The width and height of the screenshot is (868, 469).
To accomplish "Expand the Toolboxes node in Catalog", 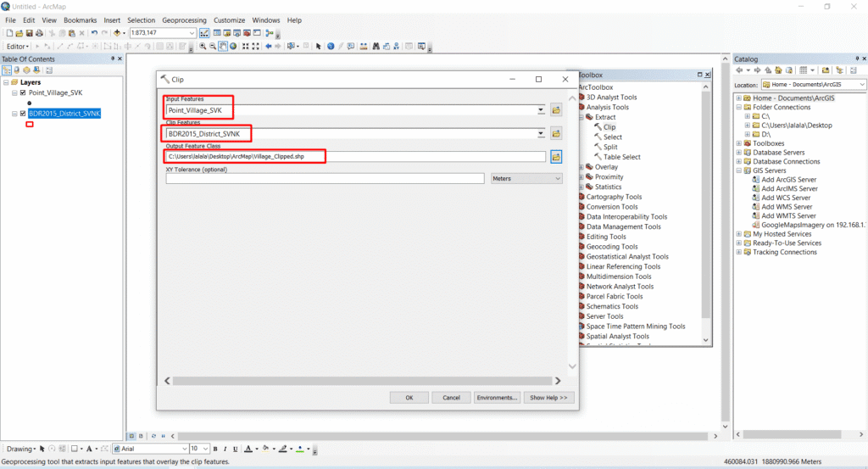I will (x=738, y=143).
